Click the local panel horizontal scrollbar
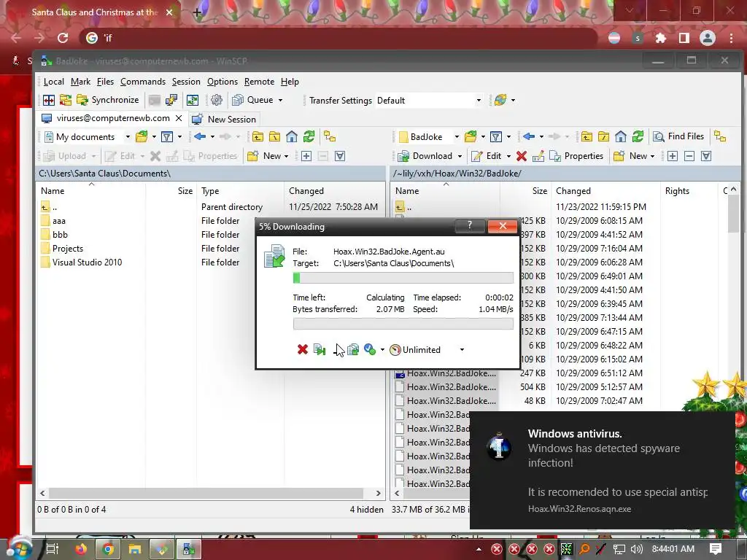 [x=206, y=494]
